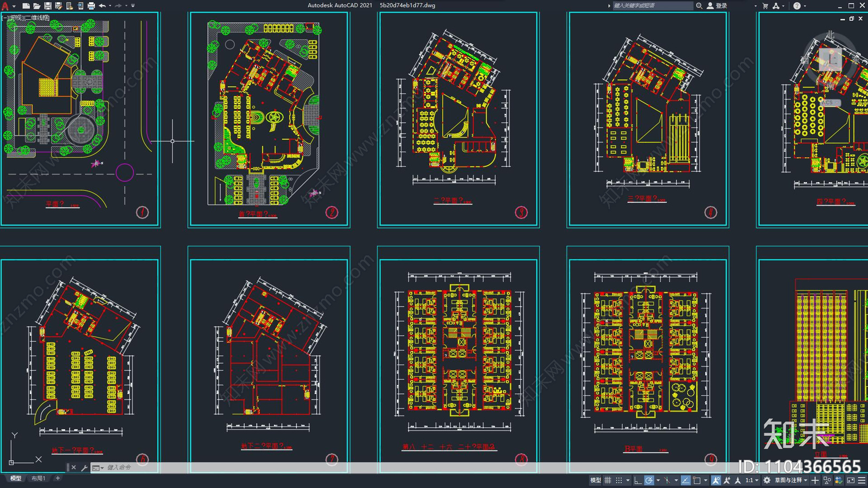This screenshot has height=488, width=868.
Task: Switch to the 布局1 layout tab
Action: 38,478
